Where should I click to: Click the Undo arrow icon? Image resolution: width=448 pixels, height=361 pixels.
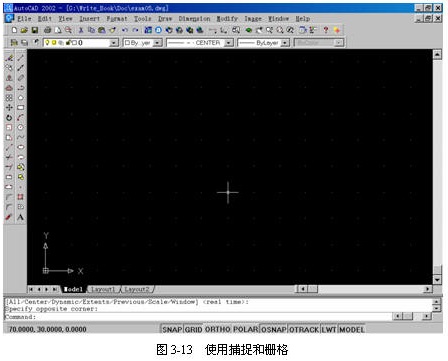click(x=125, y=30)
